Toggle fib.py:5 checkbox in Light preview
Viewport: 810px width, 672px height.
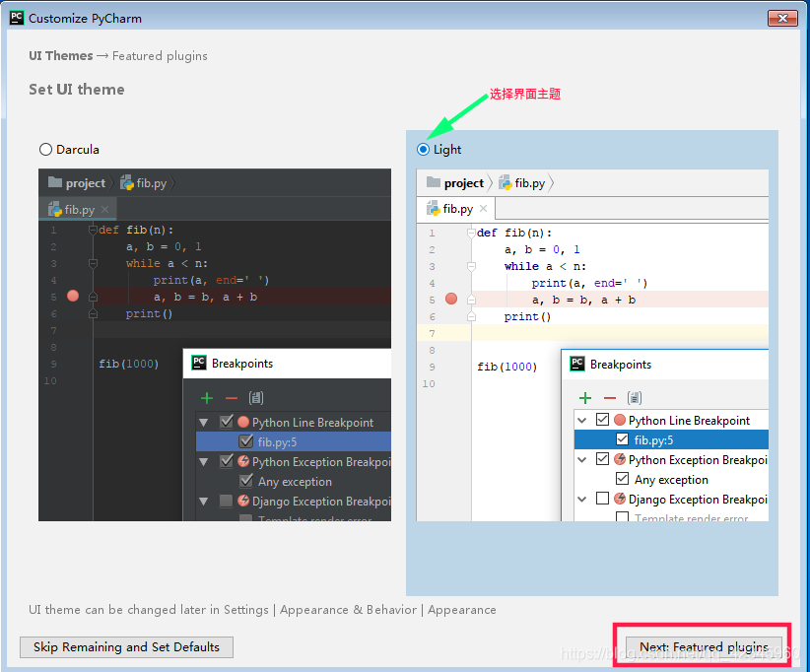622,439
